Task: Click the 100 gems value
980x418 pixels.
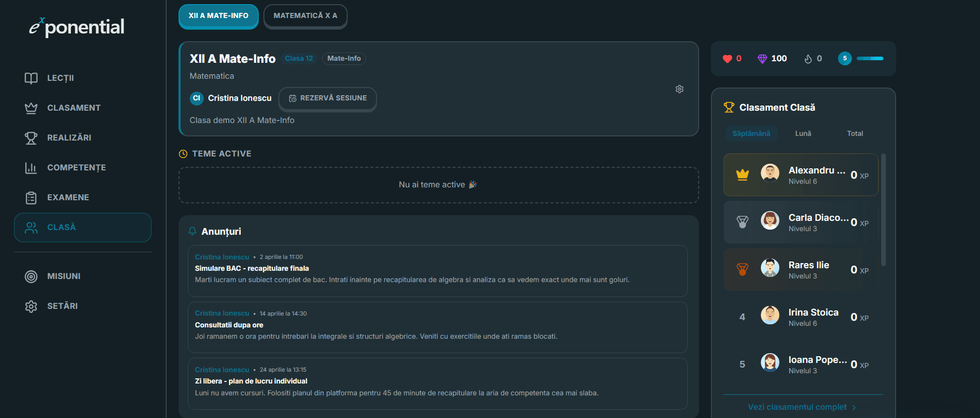Action: (x=779, y=59)
